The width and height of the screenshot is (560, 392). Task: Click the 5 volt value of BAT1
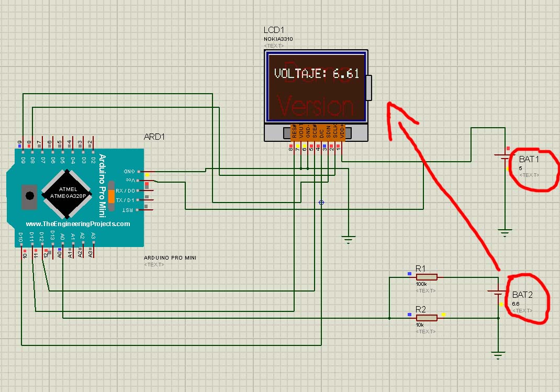pyautogui.click(x=520, y=168)
